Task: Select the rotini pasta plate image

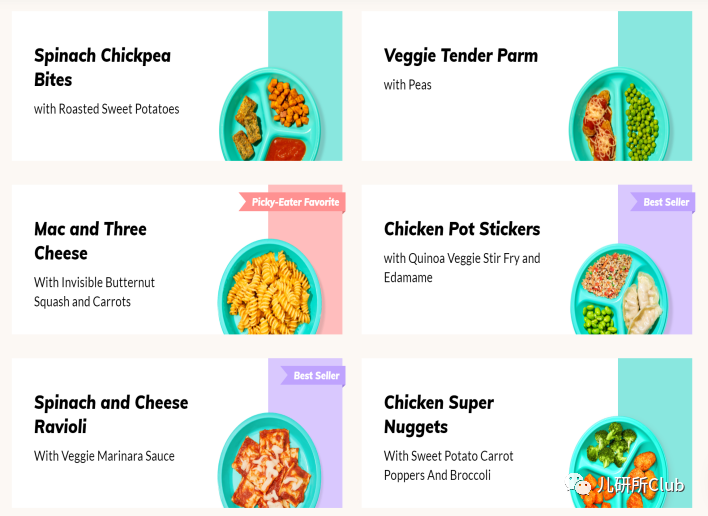Action: [x=270, y=288]
